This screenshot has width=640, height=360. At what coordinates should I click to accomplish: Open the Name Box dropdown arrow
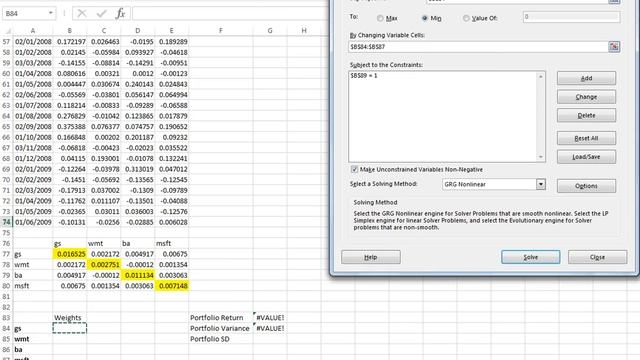51,13
